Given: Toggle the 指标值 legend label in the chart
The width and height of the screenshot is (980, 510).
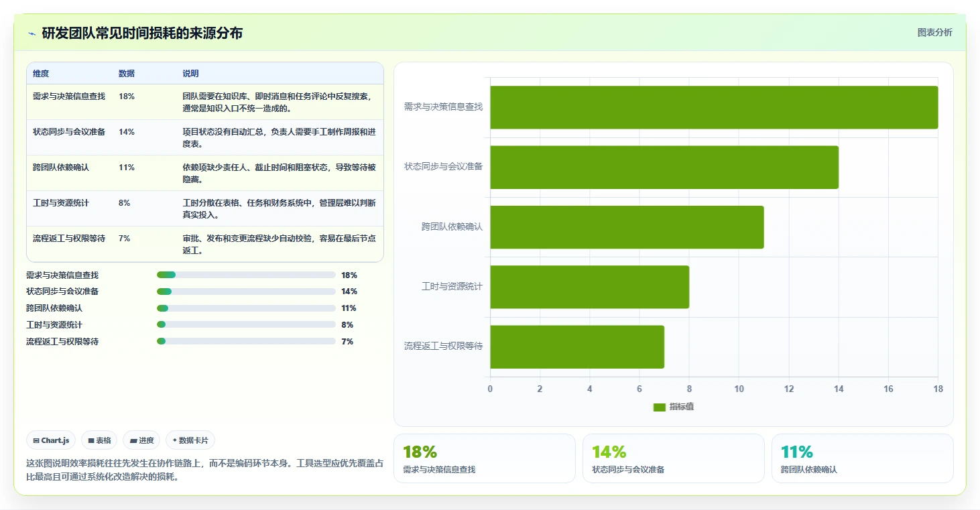Looking at the screenshot, I should click(x=682, y=407).
